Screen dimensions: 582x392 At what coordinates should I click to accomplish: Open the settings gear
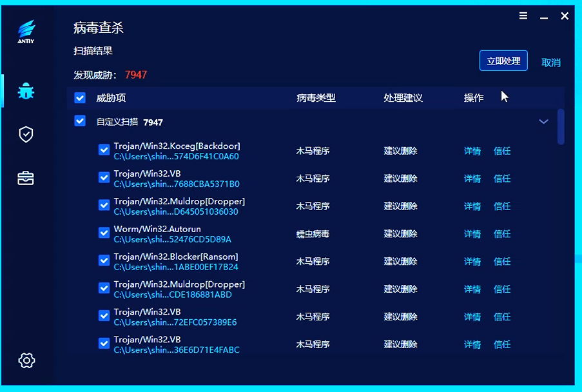pyautogui.click(x=26, y=360)
